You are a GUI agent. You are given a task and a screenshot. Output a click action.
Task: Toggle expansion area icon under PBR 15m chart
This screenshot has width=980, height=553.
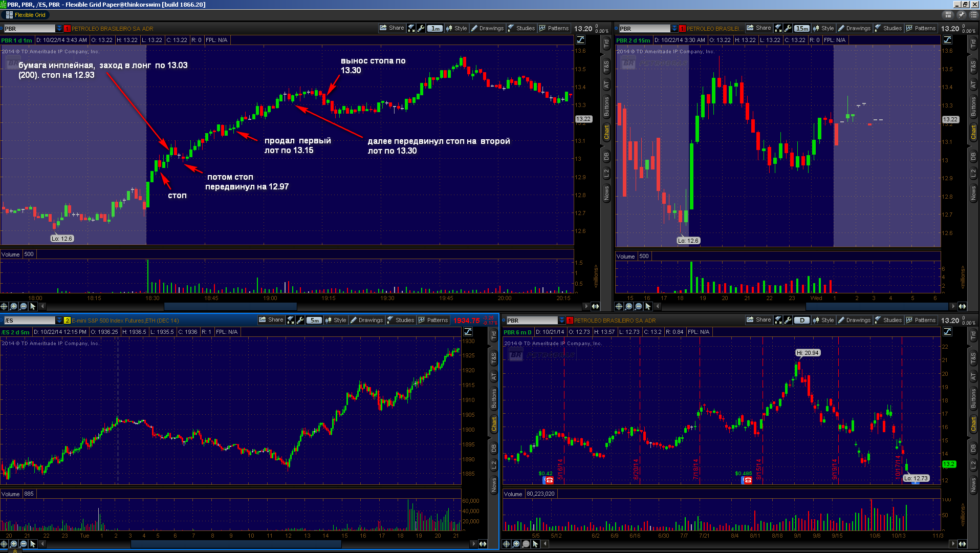click(962, 306)
